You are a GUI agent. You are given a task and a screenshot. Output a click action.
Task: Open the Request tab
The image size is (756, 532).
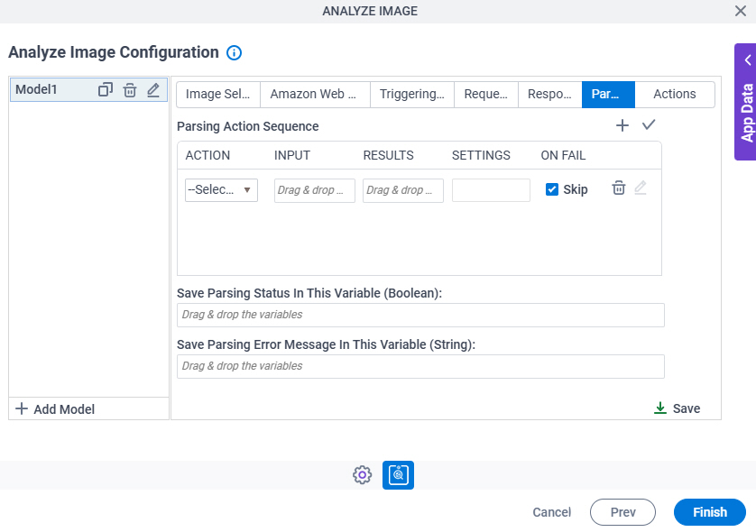pos(486,94)
